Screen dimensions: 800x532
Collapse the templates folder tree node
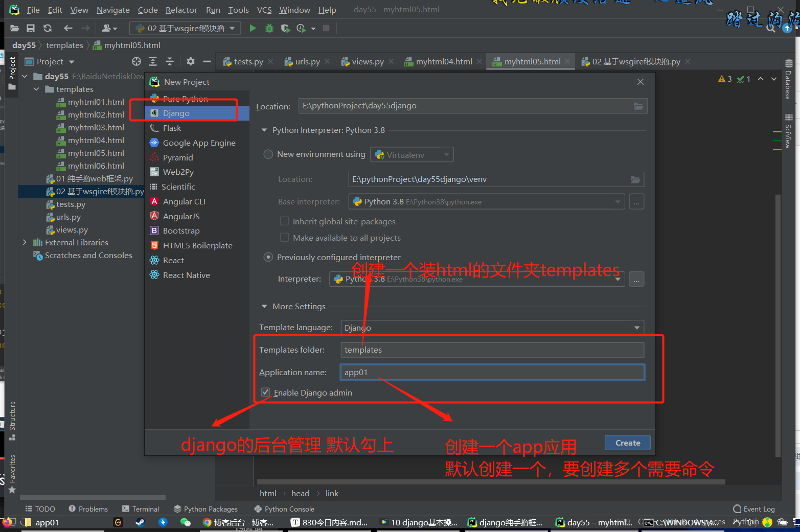coord(36,89)
